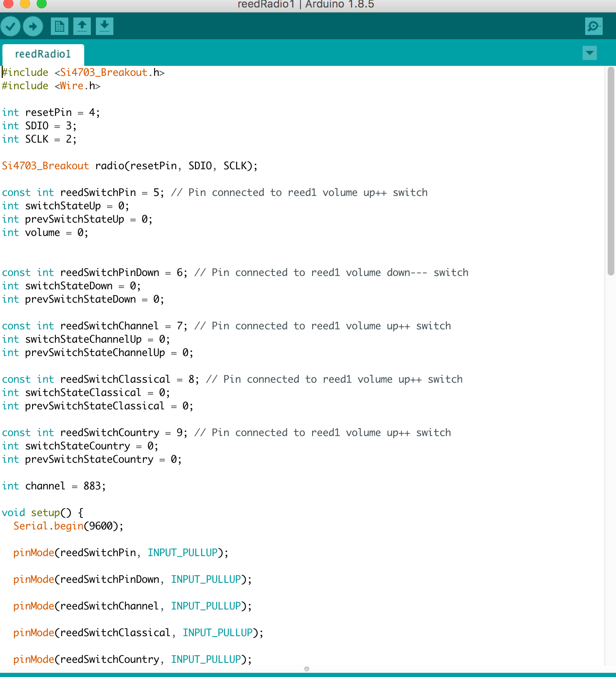The image size is (616, 677).
Task: Click the vertical scrollbar thumb
Action: click(611, 171)
